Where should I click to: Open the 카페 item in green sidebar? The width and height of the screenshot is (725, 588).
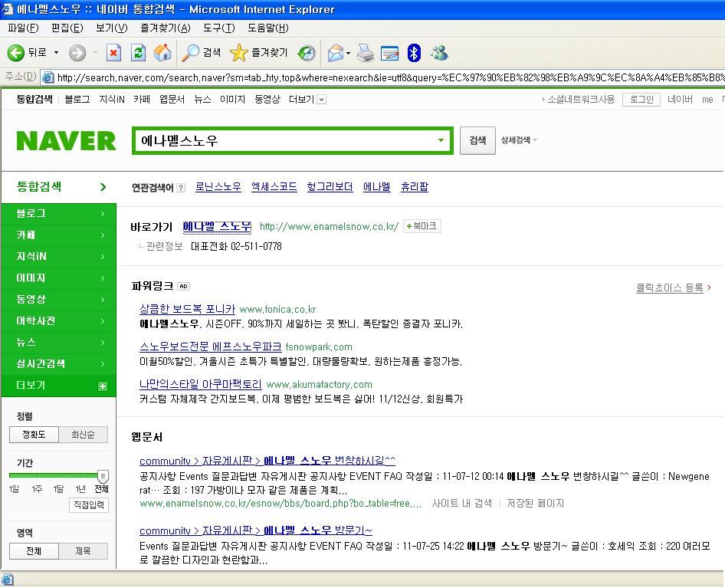coord(59,235)
